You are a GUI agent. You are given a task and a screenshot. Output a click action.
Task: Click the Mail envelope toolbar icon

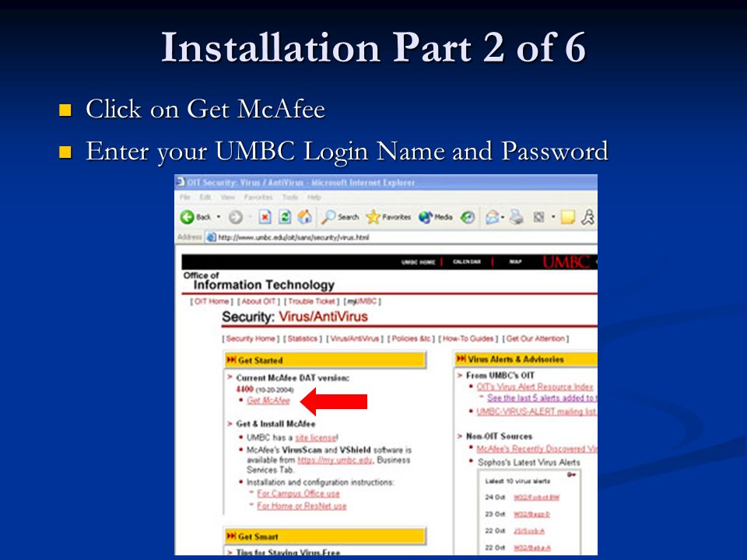[493, 217]
